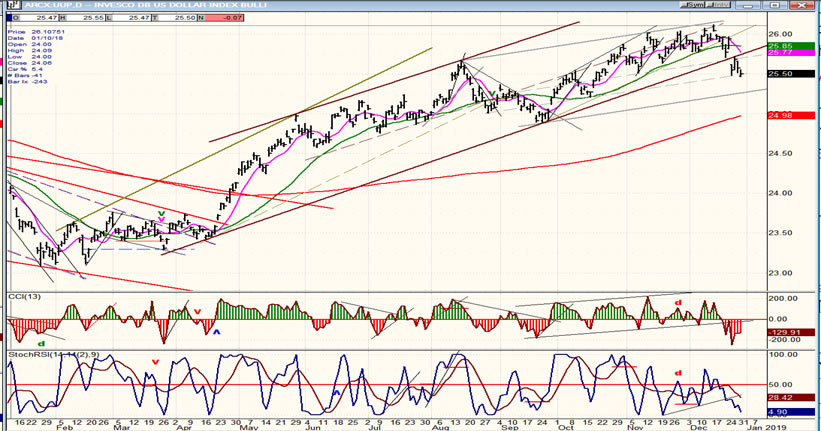Click the Bar Ix -243 row in data box
The height and width of the screenshot is (431, 821).
29,82
